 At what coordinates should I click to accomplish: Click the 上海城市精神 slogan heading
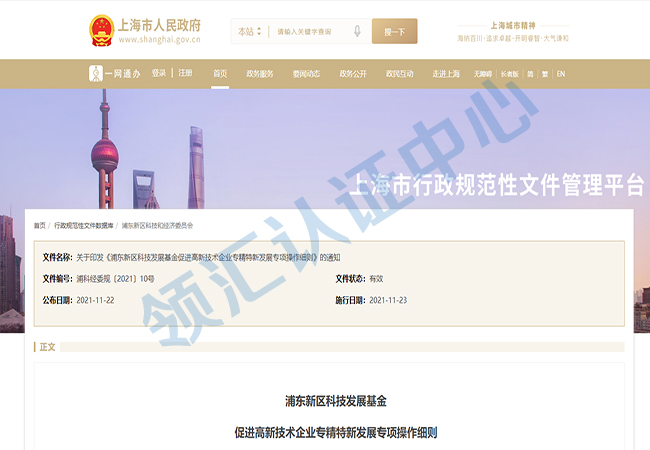[x=513, y=26]
